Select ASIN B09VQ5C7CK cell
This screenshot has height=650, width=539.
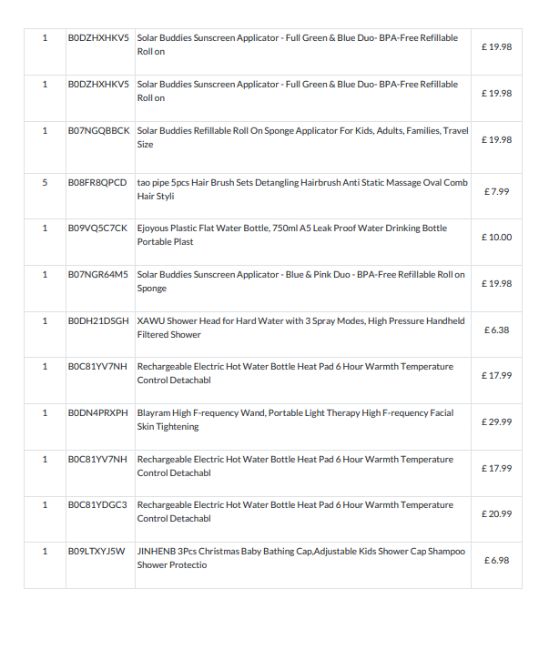point(98,228)
